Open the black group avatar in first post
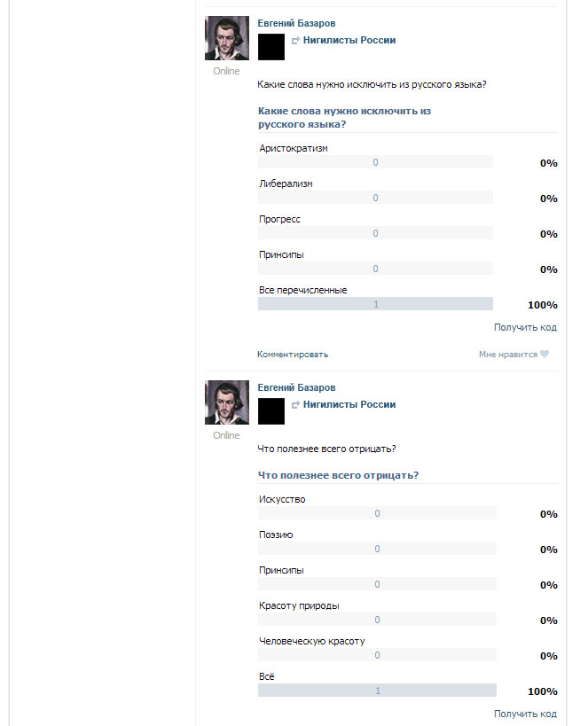 (x=271, y=47)
